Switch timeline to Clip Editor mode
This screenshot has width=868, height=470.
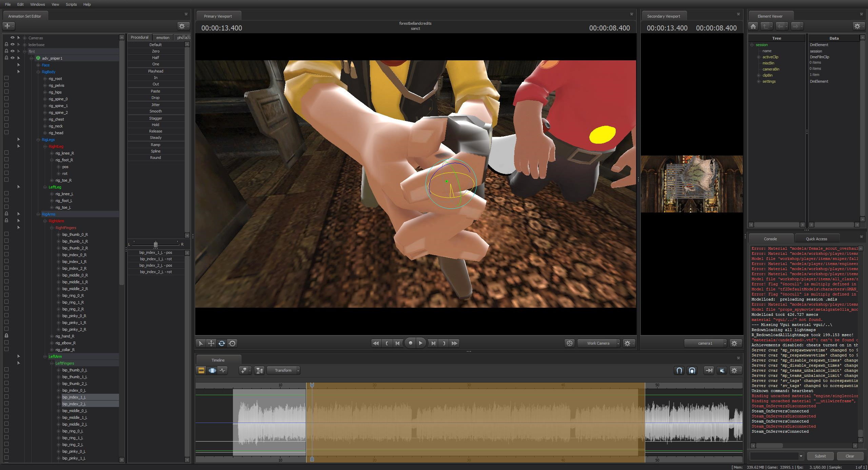(x=201, y=370)
